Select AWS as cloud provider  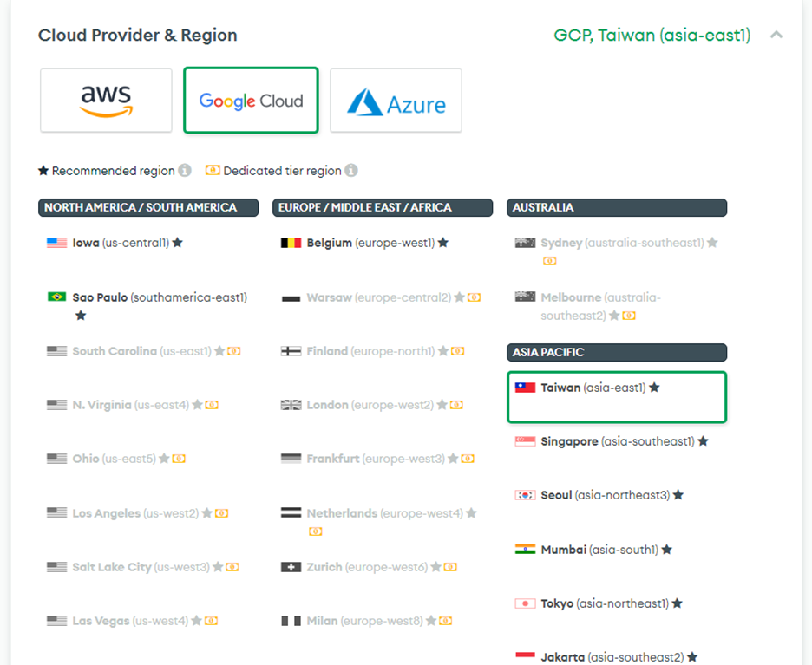click(106, 101)
